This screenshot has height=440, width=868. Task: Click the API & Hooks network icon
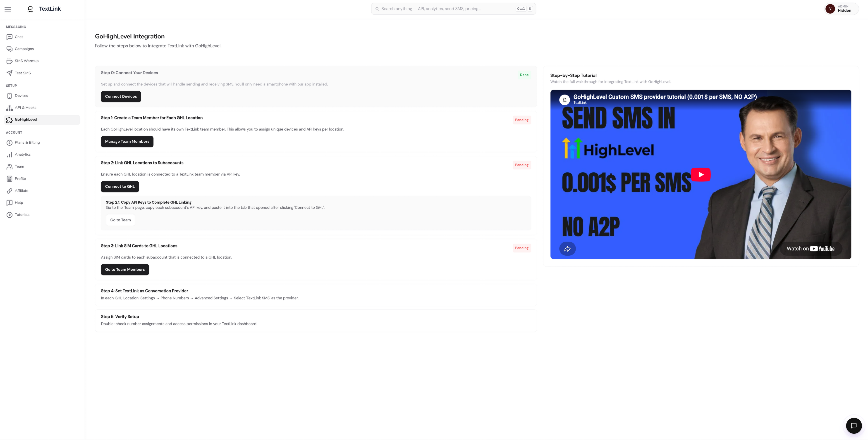(x=10, y=108)
